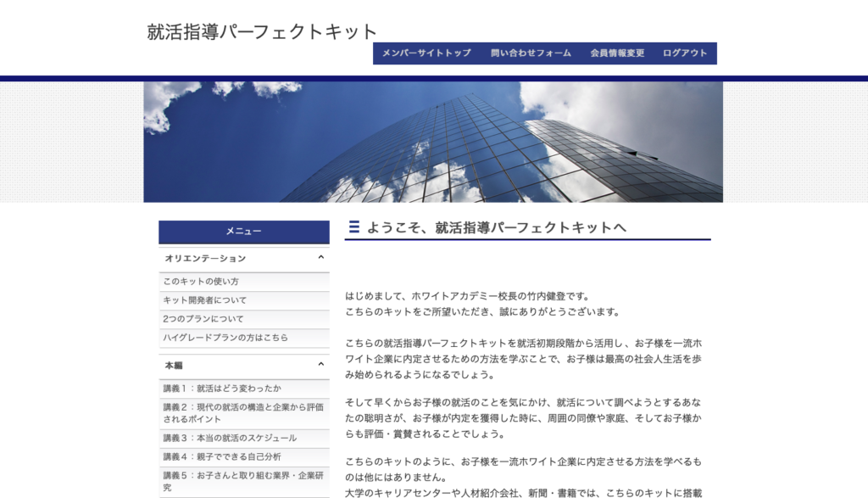Open このキットの使い方

(244, 282)
